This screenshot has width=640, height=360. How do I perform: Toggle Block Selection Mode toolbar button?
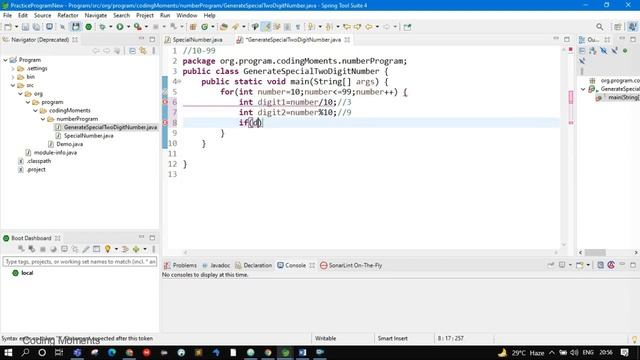click(x=287, y=27)
